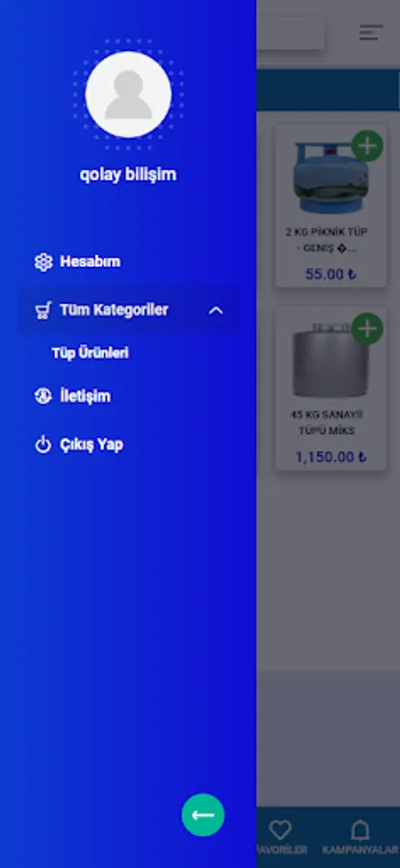Add the 2 KG Piknik Tüp with plus icon
Screen dimensions: 400x868
coord(367,147)
